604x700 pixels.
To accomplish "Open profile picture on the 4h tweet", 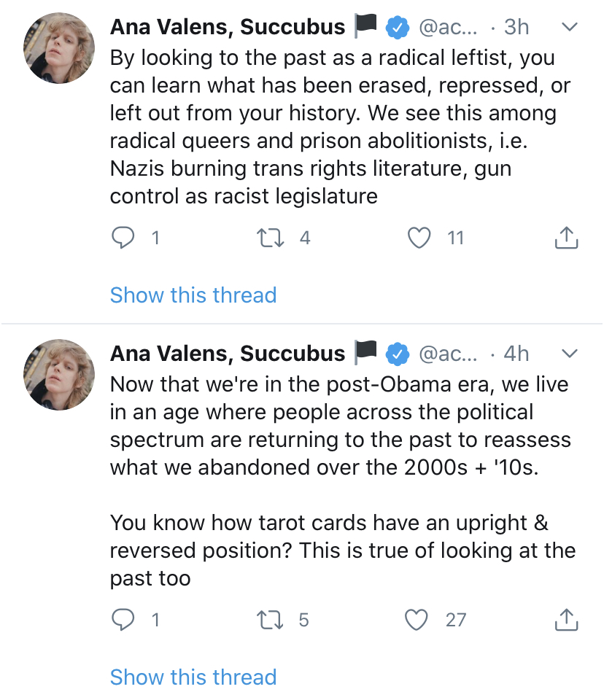I will tap(60, 374).
